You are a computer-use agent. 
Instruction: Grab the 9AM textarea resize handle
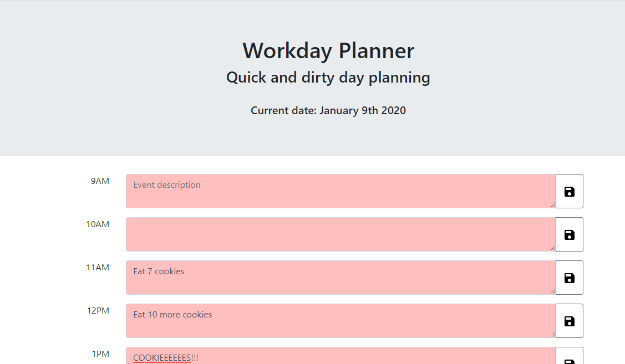point(552,204)
